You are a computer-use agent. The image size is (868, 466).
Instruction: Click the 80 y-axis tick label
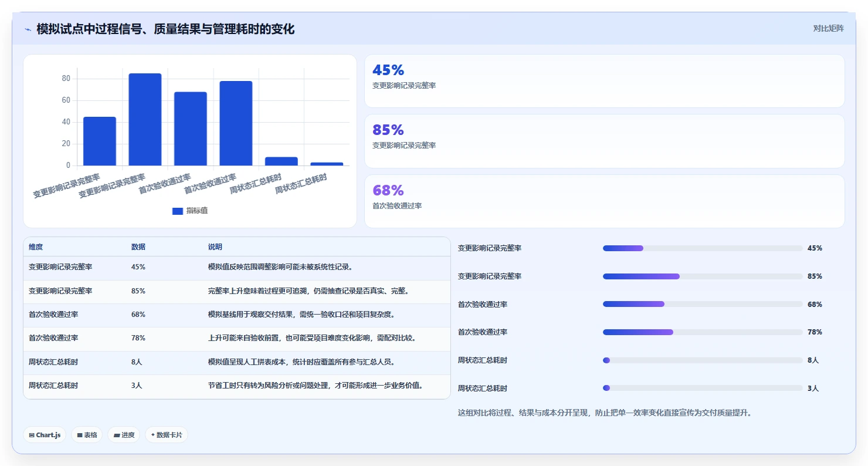(x=66, y=79)
